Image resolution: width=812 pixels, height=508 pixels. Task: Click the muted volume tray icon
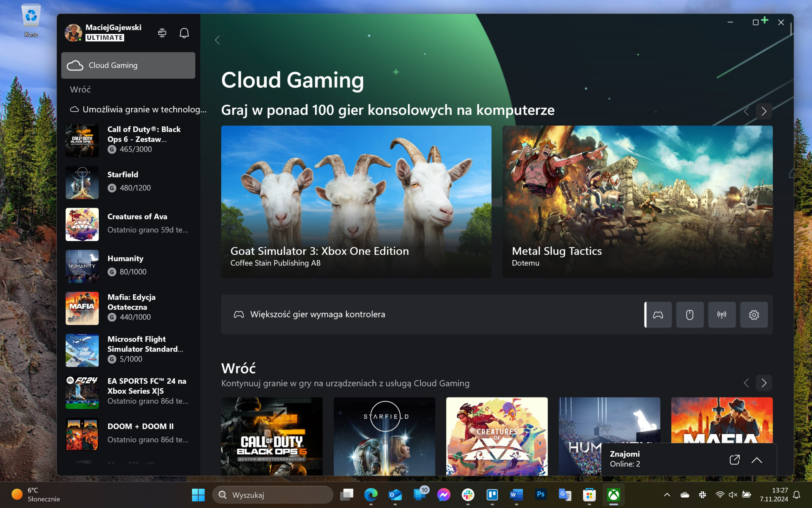click(x=733, y=495)
